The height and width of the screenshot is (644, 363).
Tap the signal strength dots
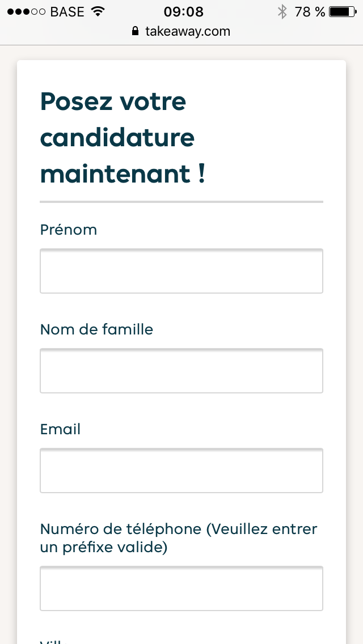coord(26,11)
